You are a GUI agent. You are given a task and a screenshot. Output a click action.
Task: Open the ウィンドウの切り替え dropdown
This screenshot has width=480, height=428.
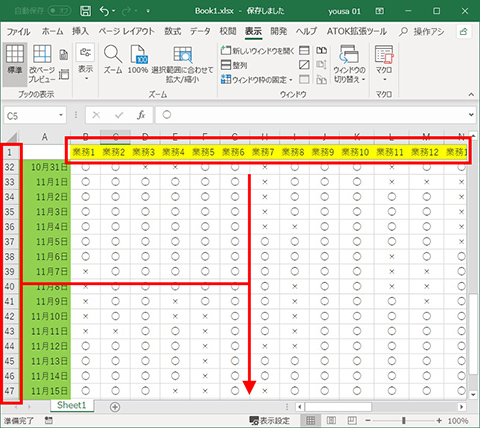click(x=349, y=64)
